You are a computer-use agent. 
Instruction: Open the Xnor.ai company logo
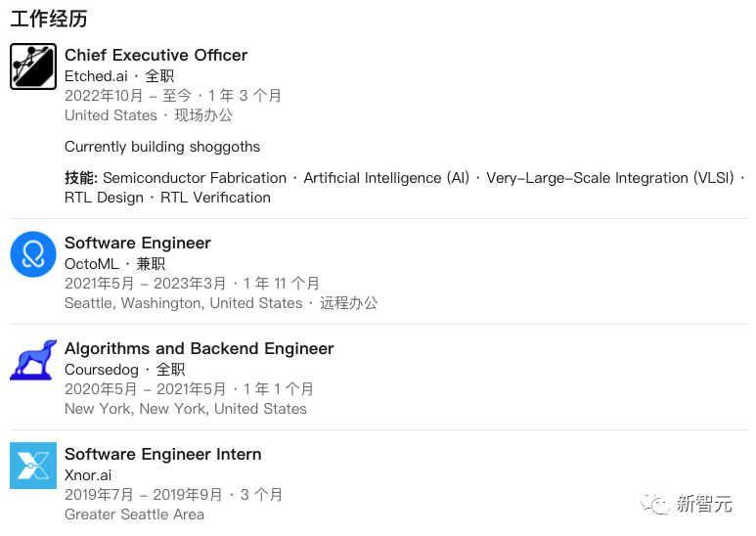tap(33, 466)
